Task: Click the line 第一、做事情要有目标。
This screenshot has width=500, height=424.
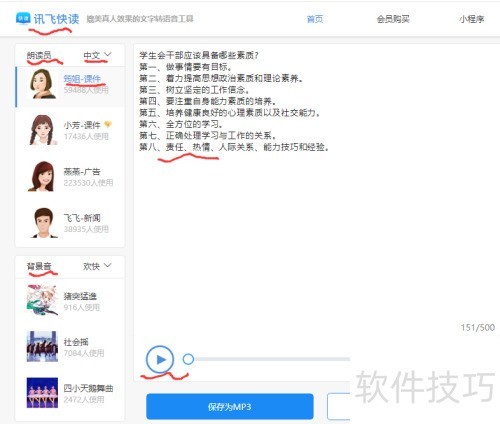Action: point(186,67)
